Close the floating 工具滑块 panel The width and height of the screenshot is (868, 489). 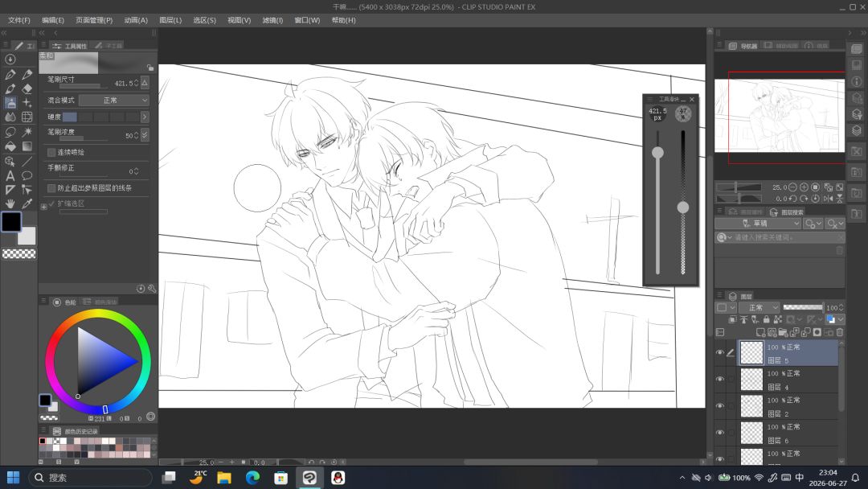[x=692, y=100]
